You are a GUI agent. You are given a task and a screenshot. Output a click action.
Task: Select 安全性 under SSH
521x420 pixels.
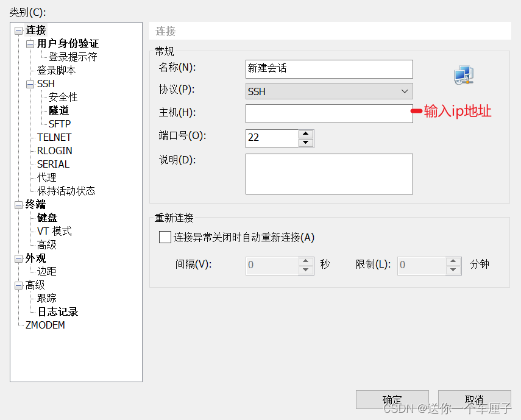coord(63,97)
